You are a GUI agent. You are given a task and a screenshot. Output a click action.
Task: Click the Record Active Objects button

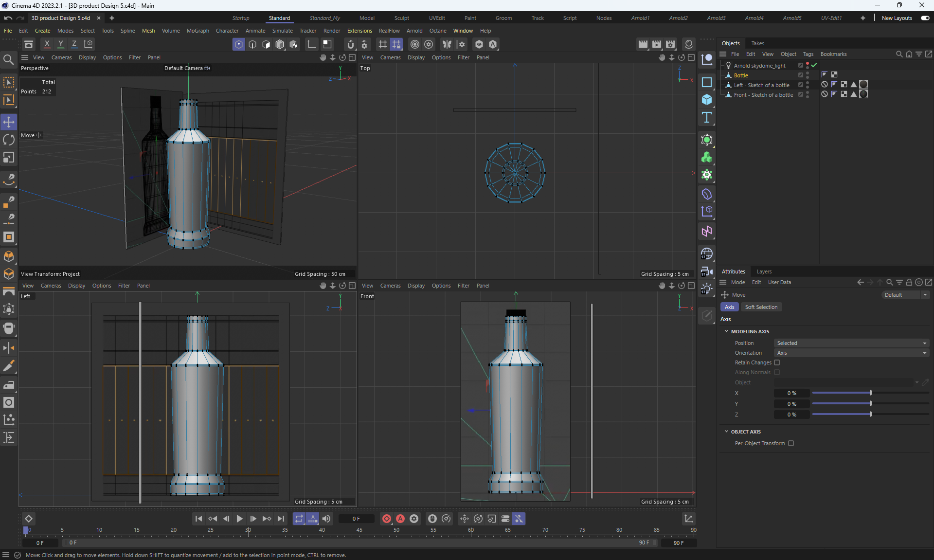(387, 519)
